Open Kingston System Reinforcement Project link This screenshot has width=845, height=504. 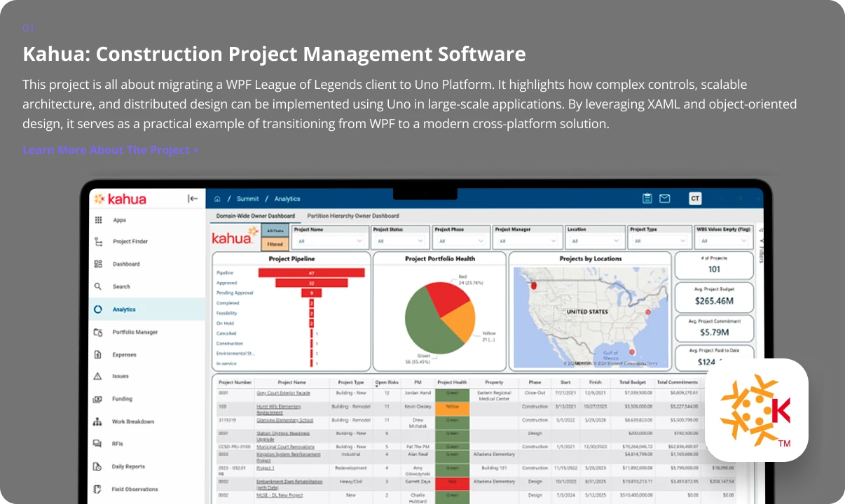click(289, 457)
